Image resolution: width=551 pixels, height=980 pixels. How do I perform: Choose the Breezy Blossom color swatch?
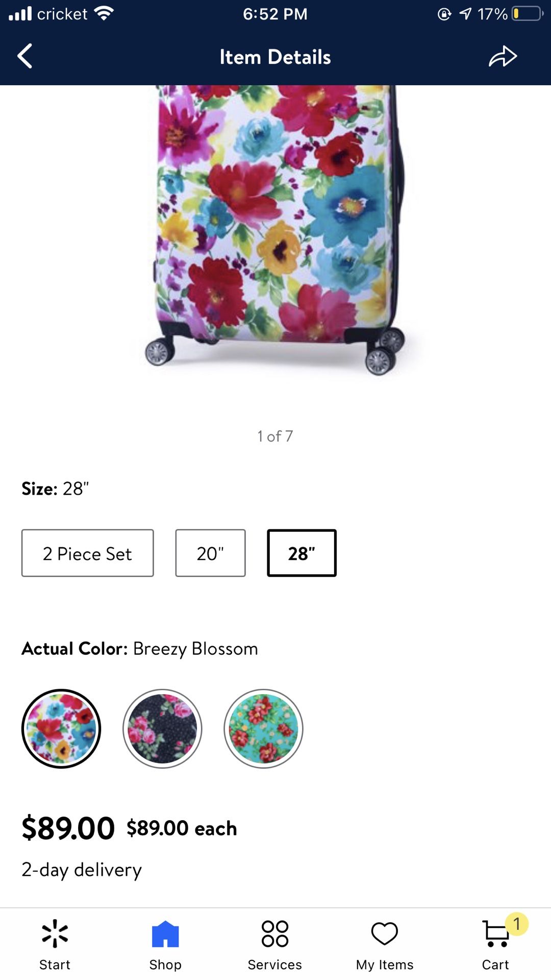click(61, 729)
